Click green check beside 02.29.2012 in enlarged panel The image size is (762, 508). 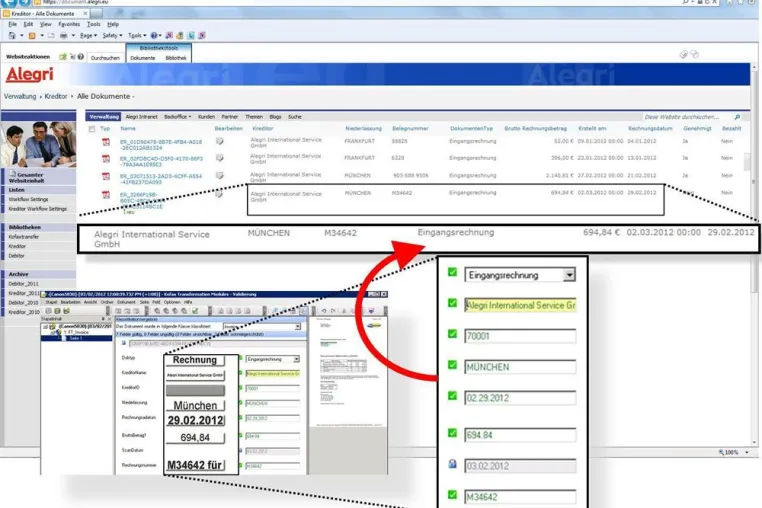pos(452,396)
